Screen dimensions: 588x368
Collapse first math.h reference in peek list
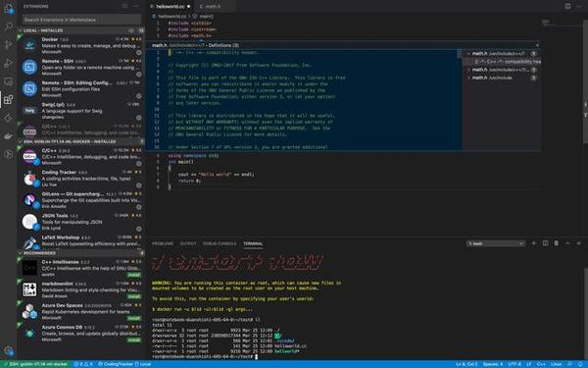coord(468,54)
